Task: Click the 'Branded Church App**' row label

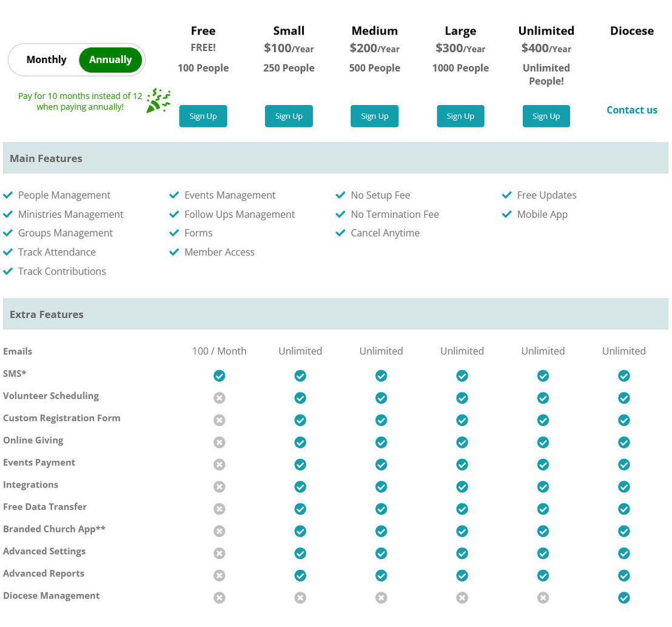Action: [54, 529]
